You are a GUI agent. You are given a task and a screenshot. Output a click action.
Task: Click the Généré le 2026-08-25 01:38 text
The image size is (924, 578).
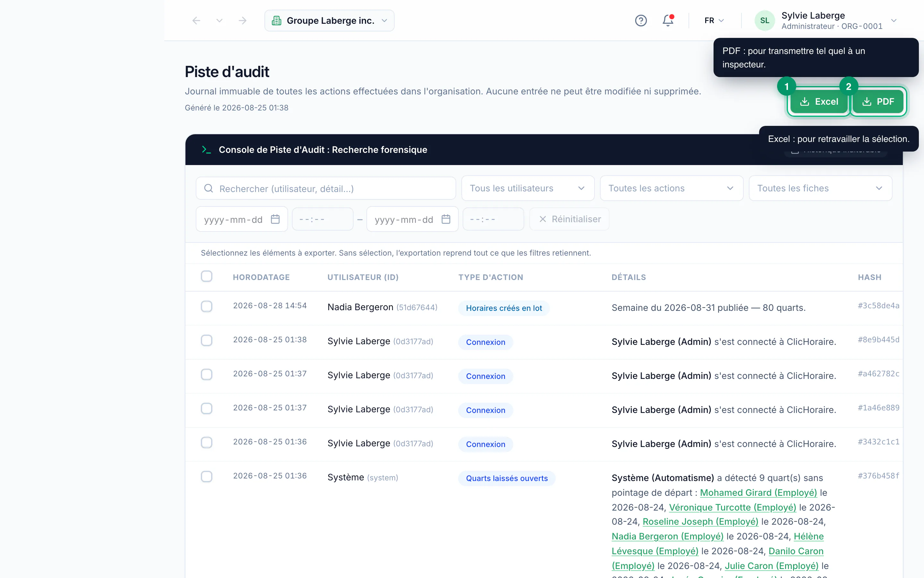236,108
